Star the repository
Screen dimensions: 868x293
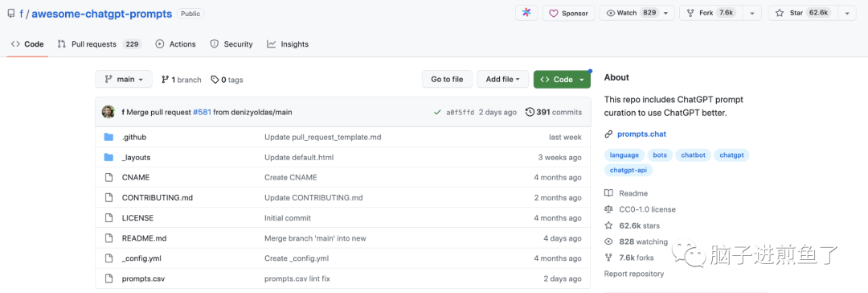pos(804,14)
